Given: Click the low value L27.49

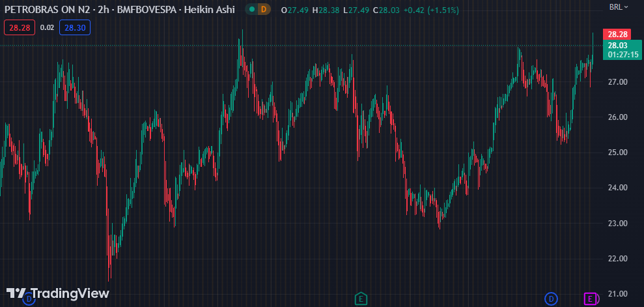Looking at the screenshot, I should pos(356,10).
